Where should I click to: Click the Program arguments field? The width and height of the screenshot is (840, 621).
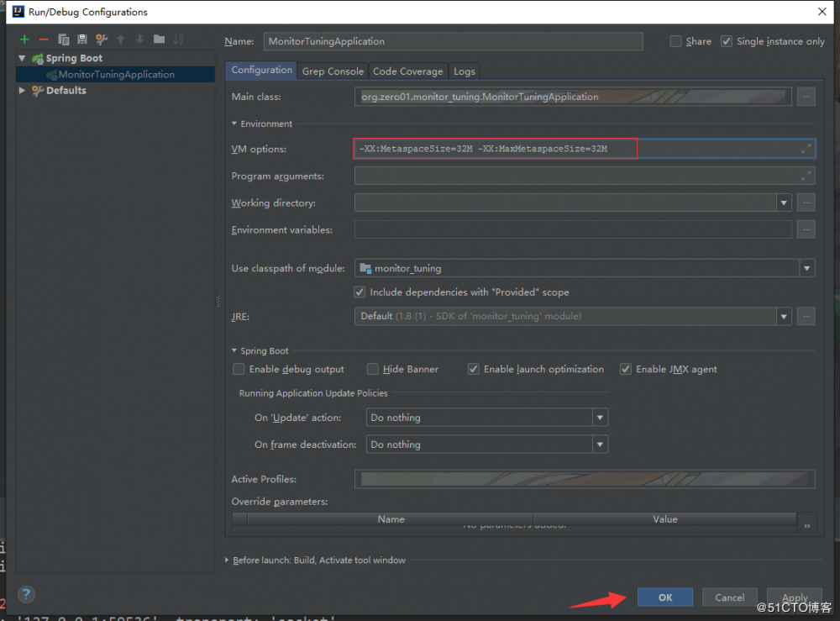point(585,176)
